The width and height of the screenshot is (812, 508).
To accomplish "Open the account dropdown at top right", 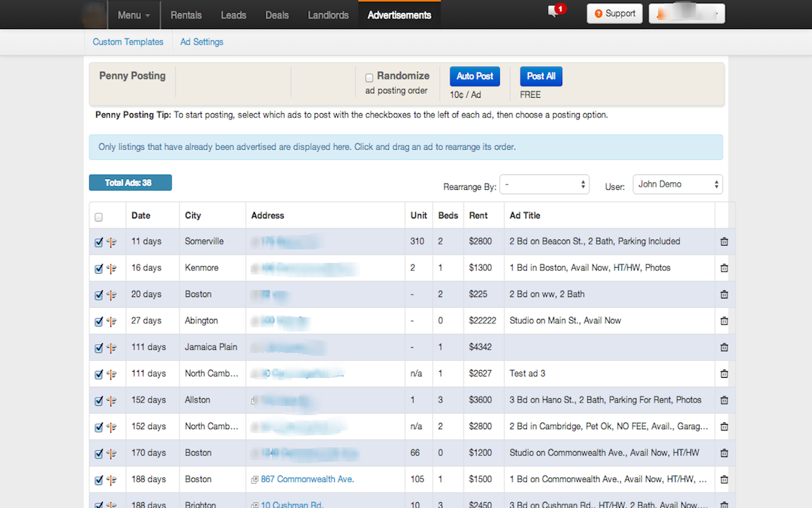I will coord(686,13).
